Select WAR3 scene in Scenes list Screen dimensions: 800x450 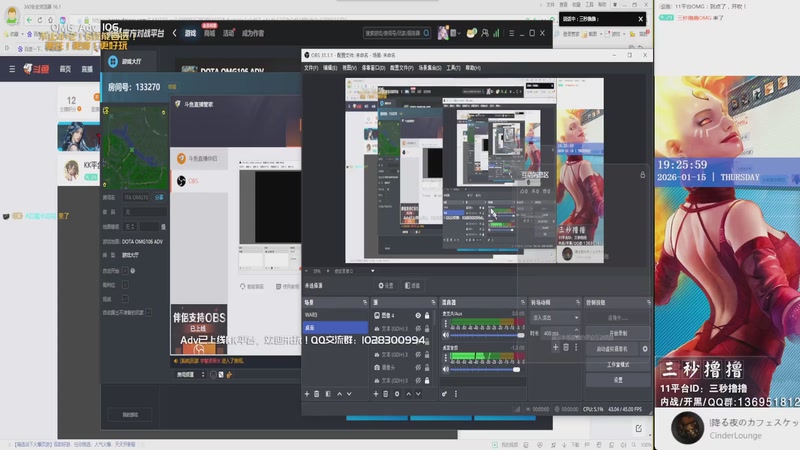point(335,315)
